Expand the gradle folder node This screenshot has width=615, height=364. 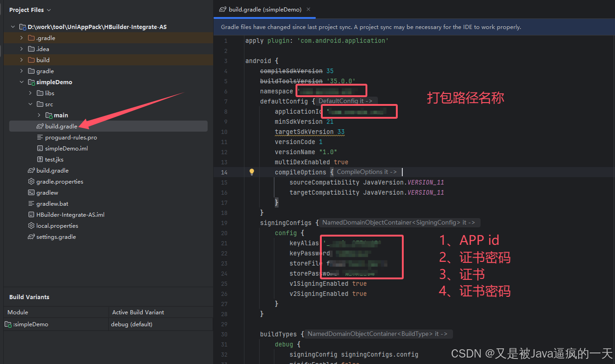coord(22,71)
